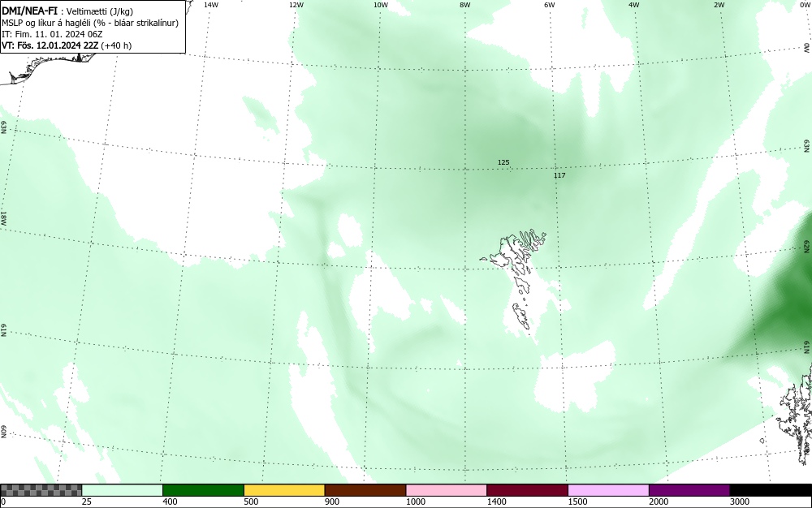
Task: Click the 18W label on left edge
Action: click(x=4, y=217)
